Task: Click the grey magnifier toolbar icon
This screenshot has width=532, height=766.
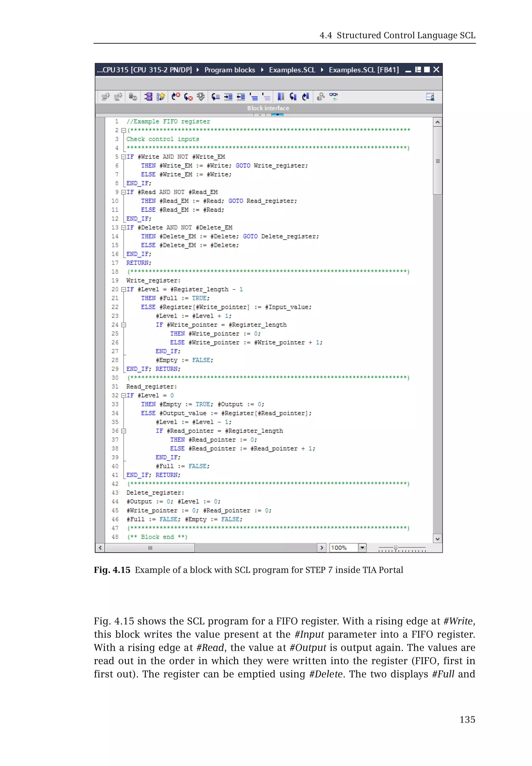Action: (x=321, y=97)
